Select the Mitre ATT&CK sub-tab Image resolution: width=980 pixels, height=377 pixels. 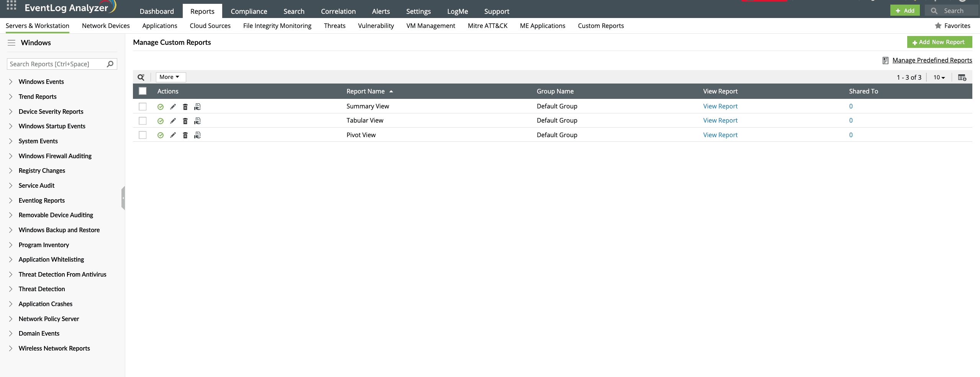[x=487, y=26]
